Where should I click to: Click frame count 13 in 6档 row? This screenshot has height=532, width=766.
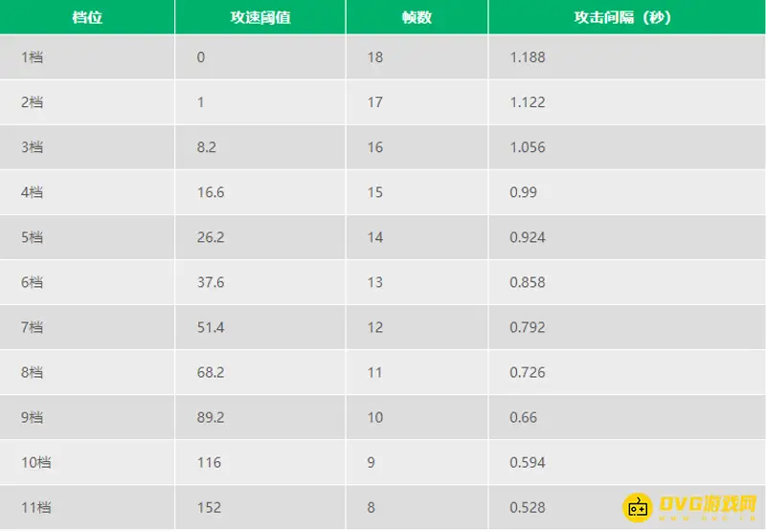[x=375, y=282]
